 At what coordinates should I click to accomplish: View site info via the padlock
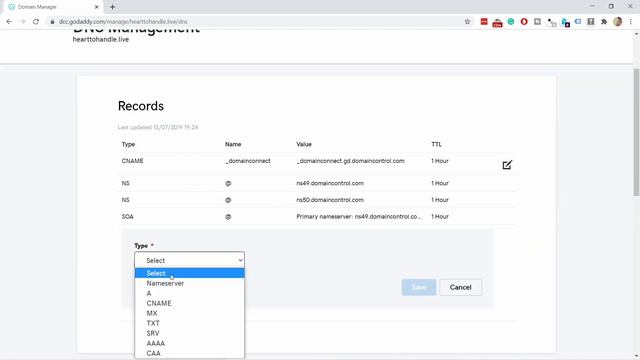click(52, 22)
